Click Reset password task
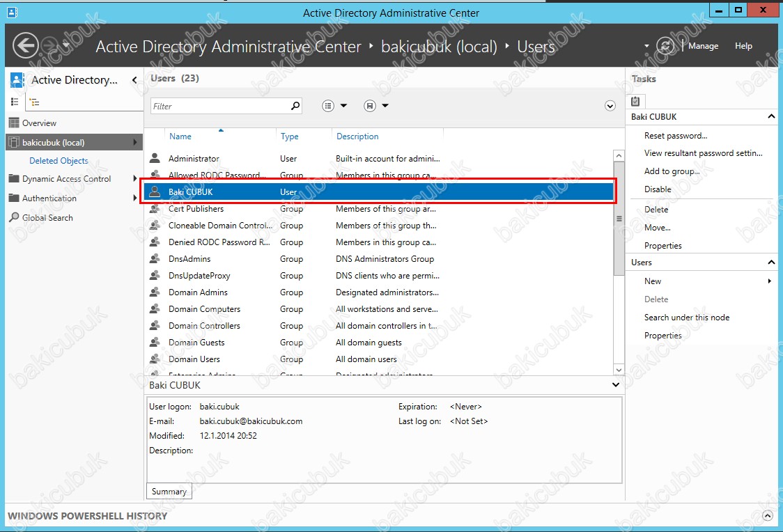This screenshot has height=532, width=783. [676, 136]
